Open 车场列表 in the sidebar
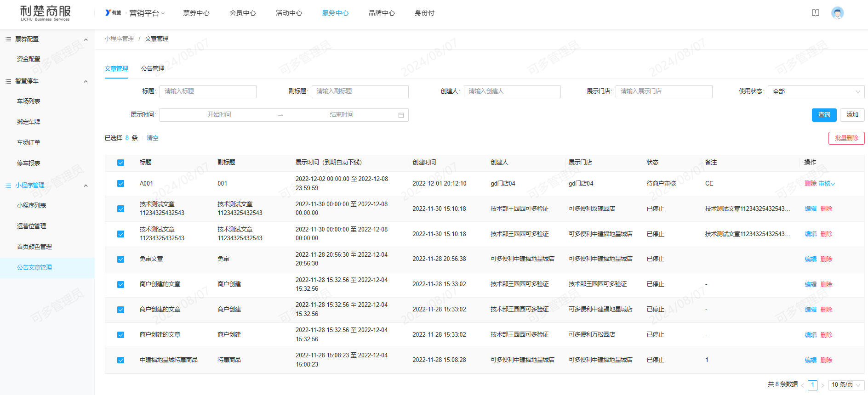Screen dimensions: 868x395 29,101
